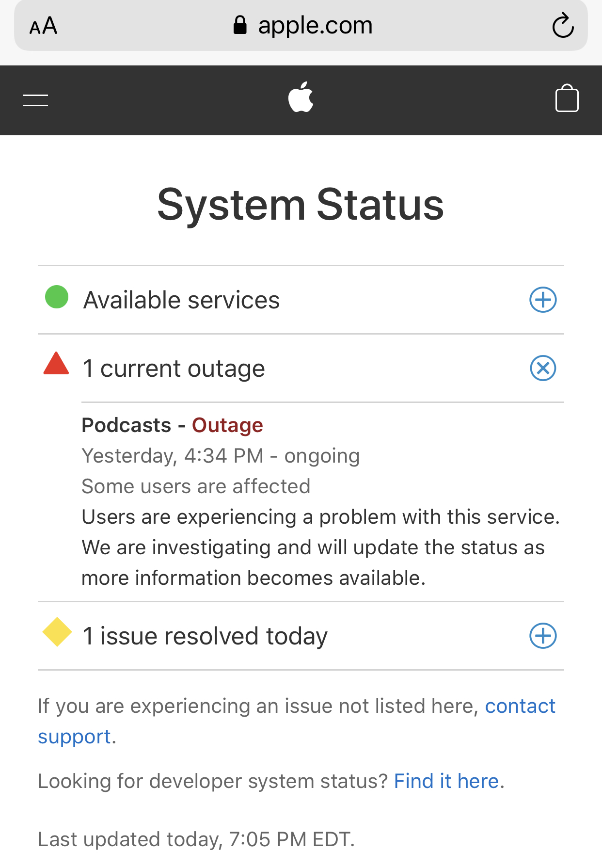Tap the page reload icon
Image resolution: width=602 pixels, height=868 pixels.
(x=563, y=26)
